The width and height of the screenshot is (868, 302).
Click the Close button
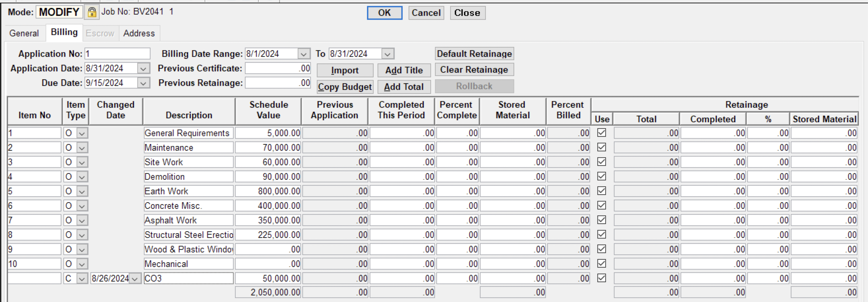click(x=467, y=13)
